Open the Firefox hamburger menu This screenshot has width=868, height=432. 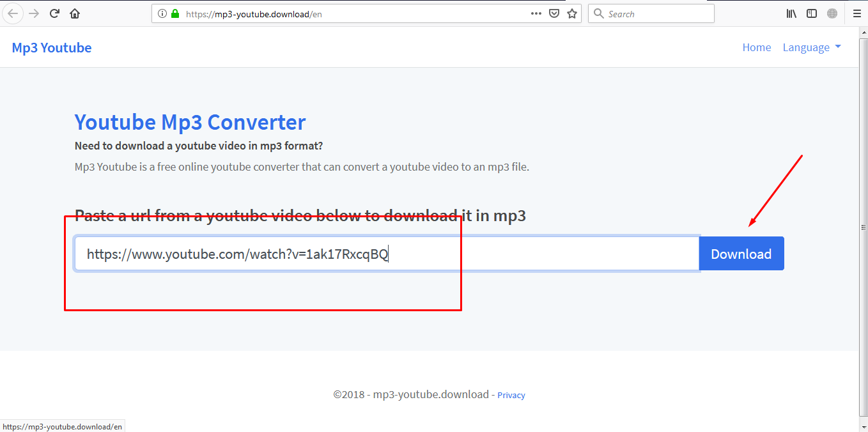click(857, 13)
